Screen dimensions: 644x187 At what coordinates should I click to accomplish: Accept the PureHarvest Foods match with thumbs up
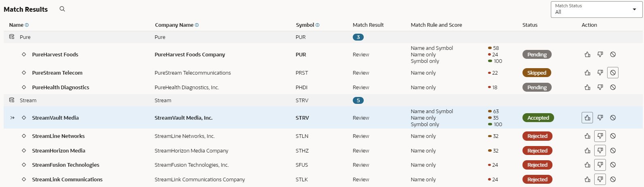click(587, 54)
